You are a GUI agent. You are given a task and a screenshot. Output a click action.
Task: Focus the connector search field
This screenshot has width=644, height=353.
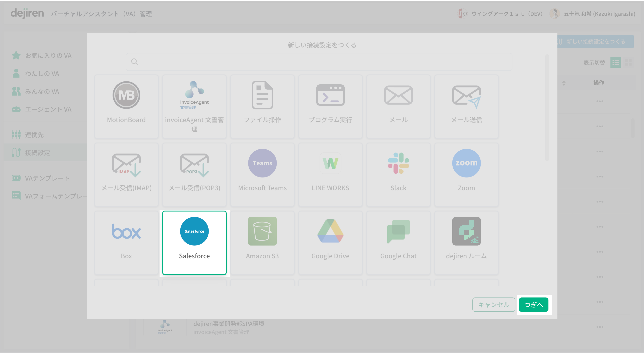[x=319, y=62]
